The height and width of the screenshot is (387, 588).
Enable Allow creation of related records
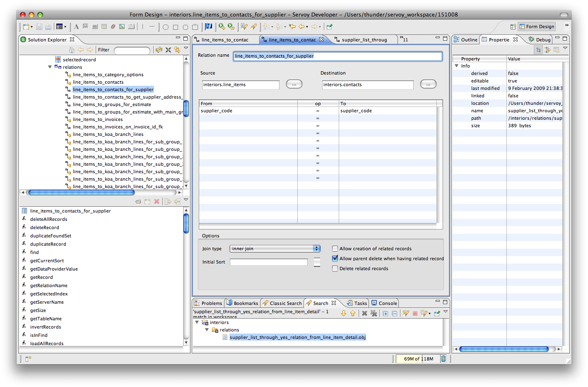click(335, 249)
